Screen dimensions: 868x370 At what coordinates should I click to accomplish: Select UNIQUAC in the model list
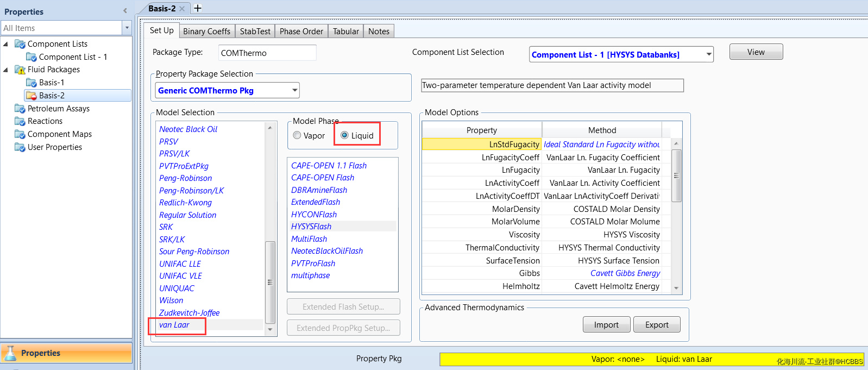(177, 289)
